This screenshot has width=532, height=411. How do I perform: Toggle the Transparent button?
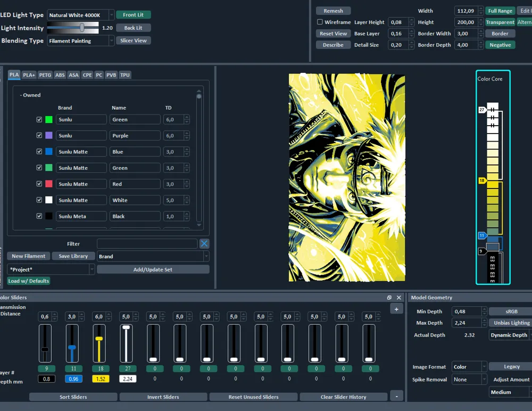click(x=500, y=22)
